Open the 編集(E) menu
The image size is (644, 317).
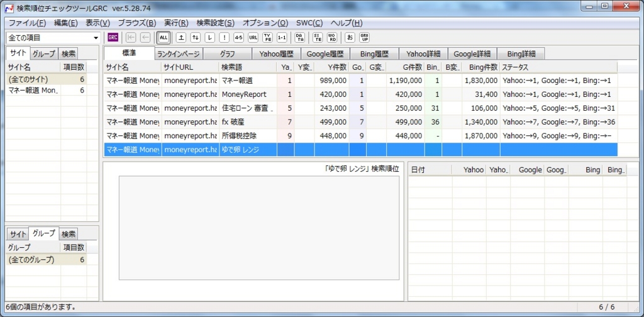pyautogui.click(x=66, y=23)
